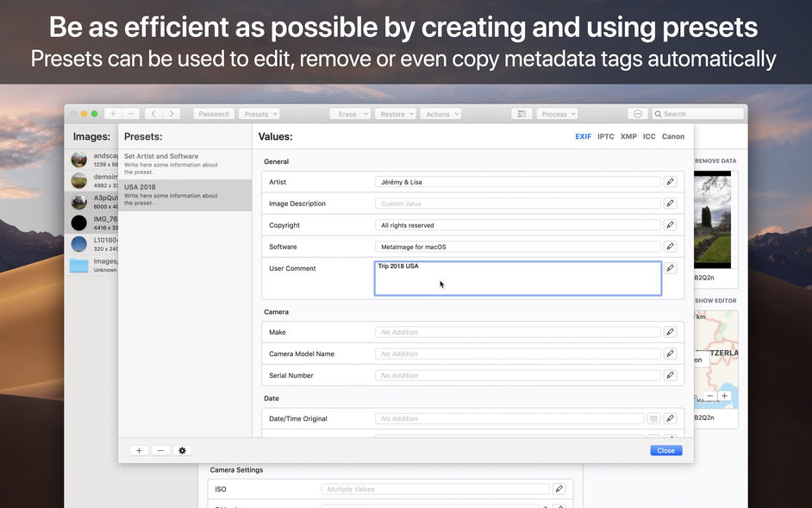812x508 pixels.
Task: Click the gear icon in the presets footer
Action: pos(181,450)
